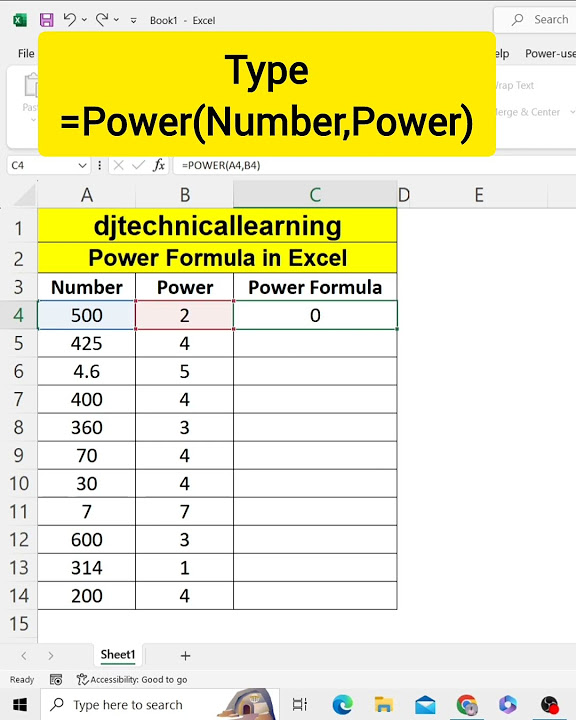This screenshot has width=576, height=720.
Task: Click cell A13 containing 314
Action: 87,568
